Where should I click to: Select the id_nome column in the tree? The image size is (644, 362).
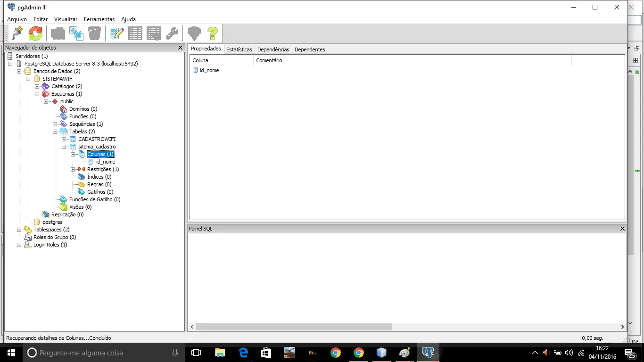coord(106,162)
